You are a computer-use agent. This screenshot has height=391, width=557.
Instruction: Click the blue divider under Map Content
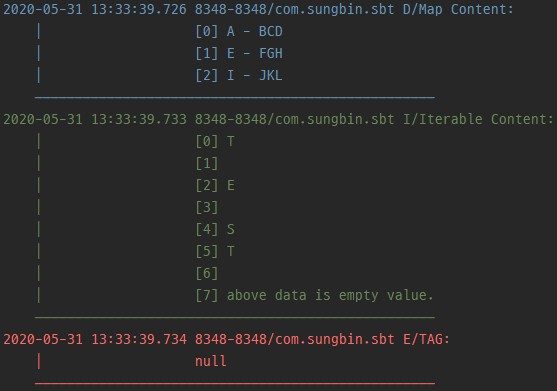pos(235,97)
